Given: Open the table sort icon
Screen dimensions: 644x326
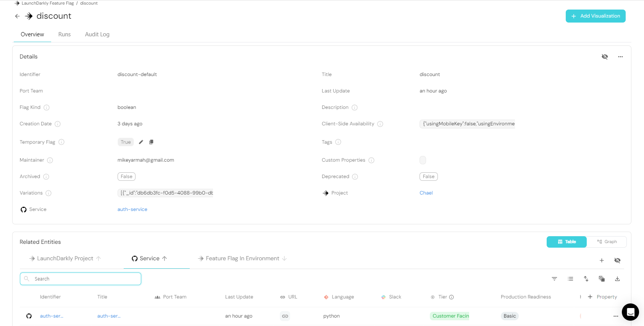Looking at the screenshot, I should tap(586, 279).
